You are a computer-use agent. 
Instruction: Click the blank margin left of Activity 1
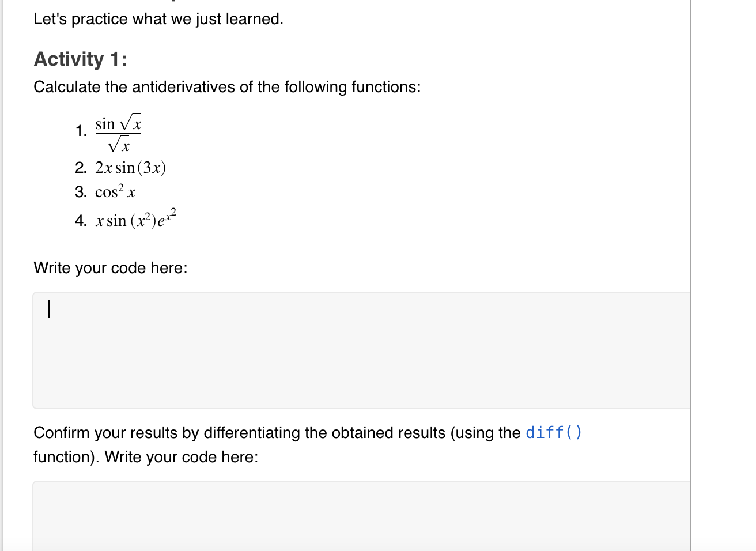pyautogui.click(x=17, y=59)
